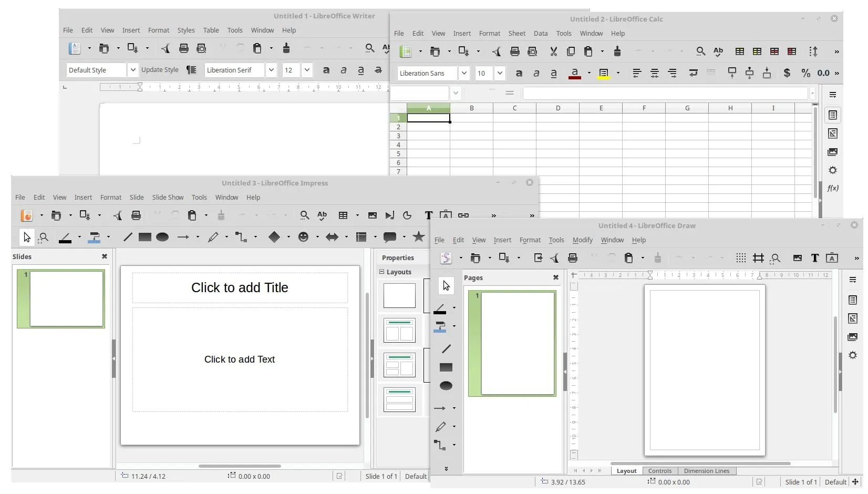
Task: Click the Update Style button in Writer
Action: (160, 70)
